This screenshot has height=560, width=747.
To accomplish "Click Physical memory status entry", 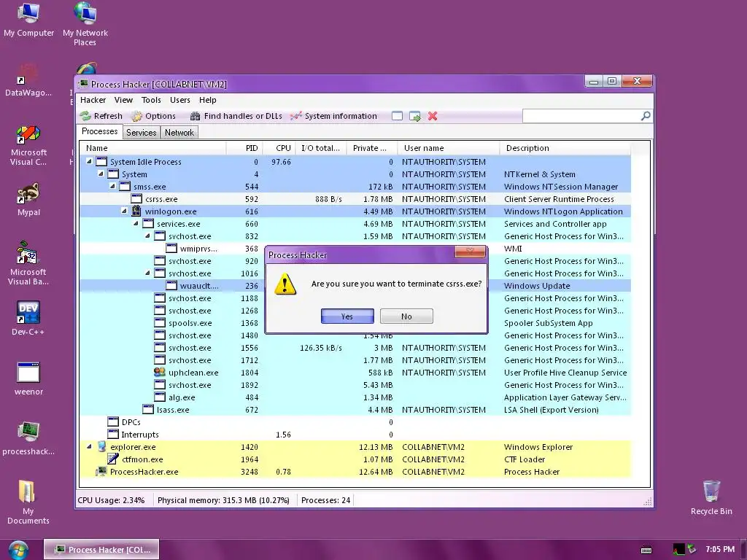I will (x=223, y=500).
